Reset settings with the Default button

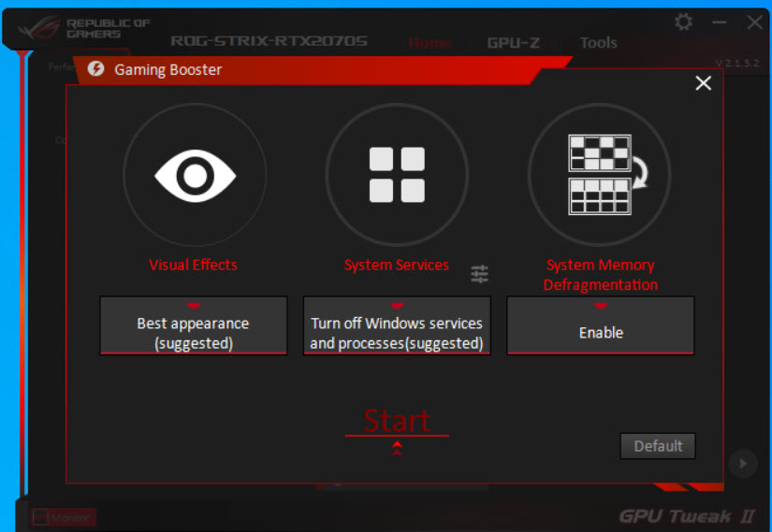[658, 446]
